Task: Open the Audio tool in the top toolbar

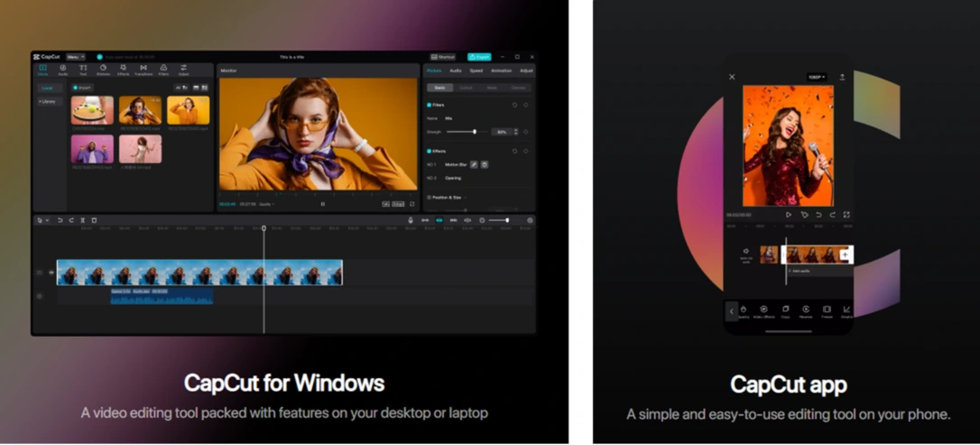Action: click(x=62, y=70)
